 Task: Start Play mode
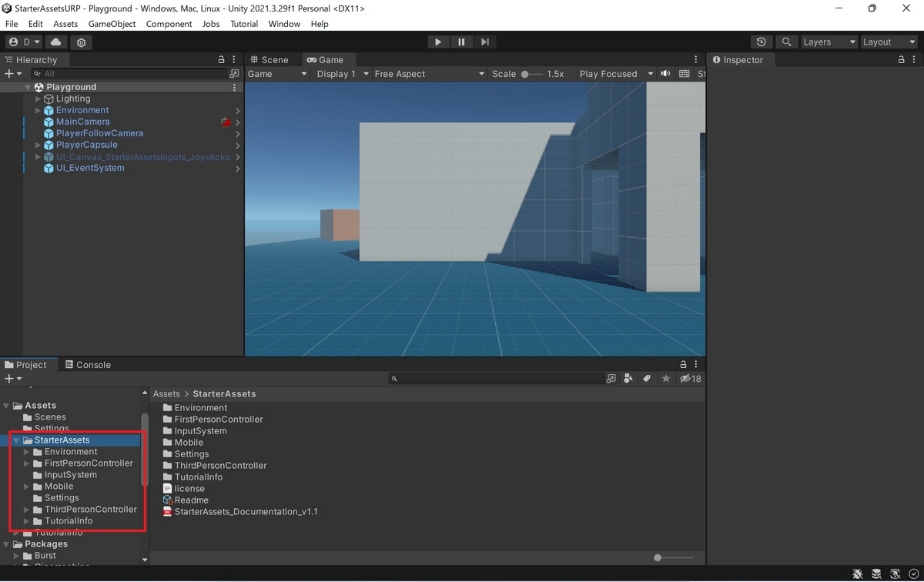pyautogui.click(x=437, y=42)
